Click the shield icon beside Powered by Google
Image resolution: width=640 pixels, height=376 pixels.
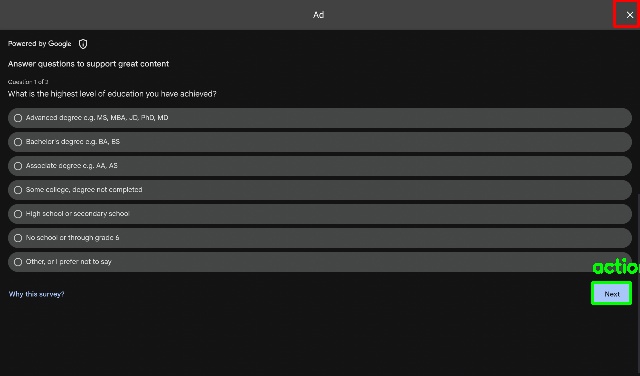tap(83, 44)
